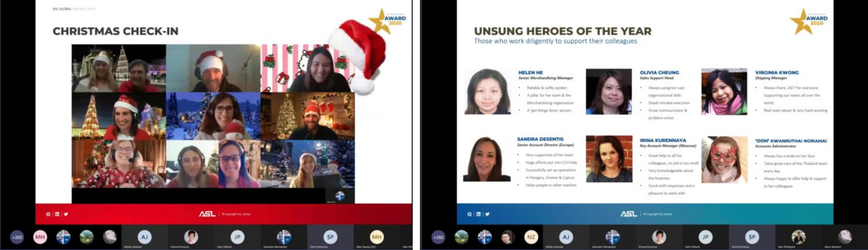Viewport: 868px width, 250px height.
Task: Click the website icon in the red footer
Action: pos(48,214)
